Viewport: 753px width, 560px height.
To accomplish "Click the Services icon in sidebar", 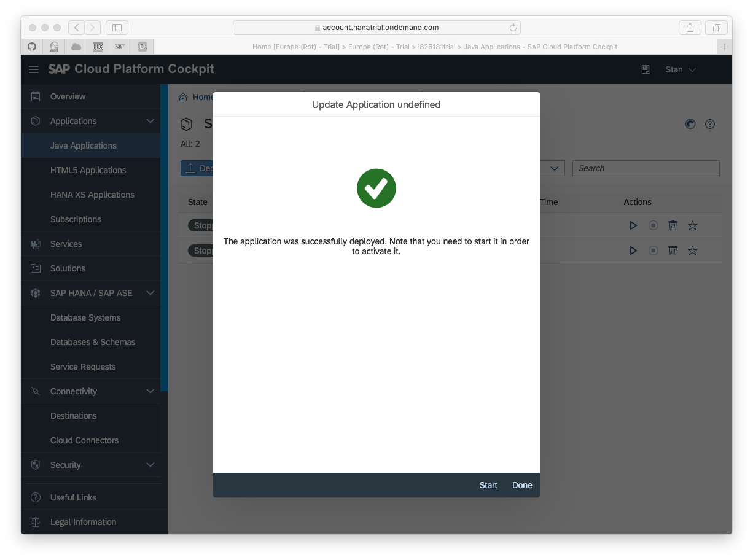I will pyautogui.click(x=36, y=244).
